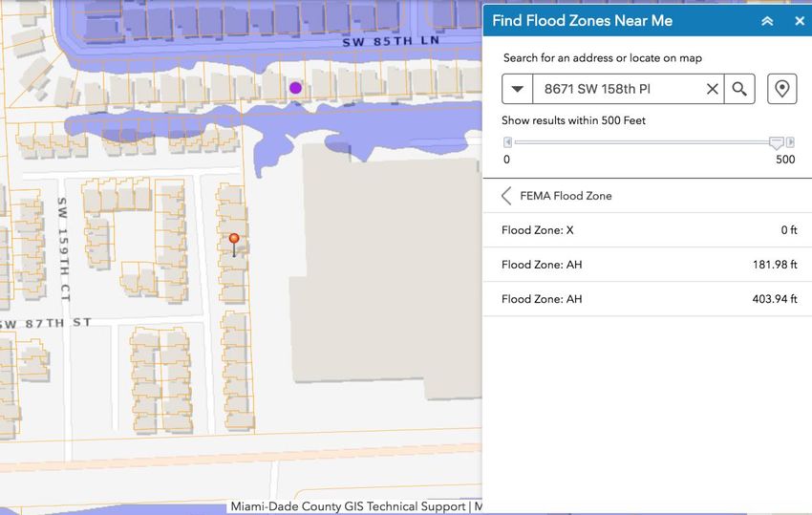
Task: Select Flood Zone: AH at 181.98 ft
Action: [x=649, y=265]
